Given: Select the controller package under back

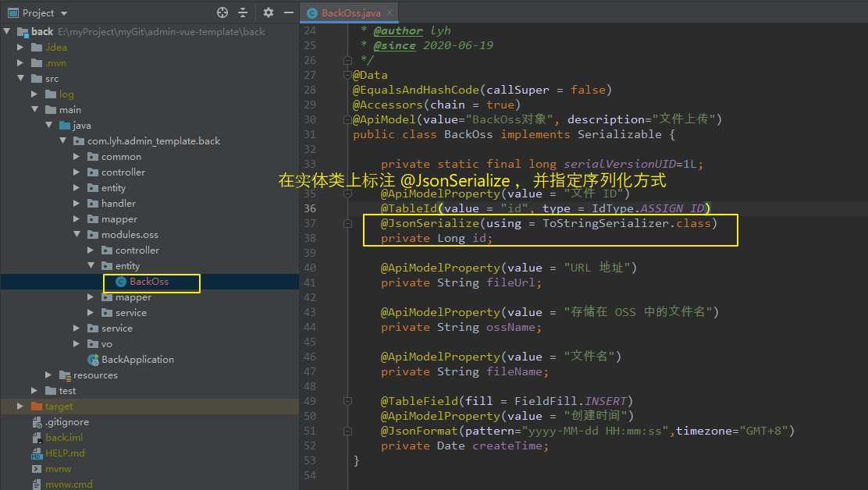Looking at the screenshot, I should click(x=123, y=172).
